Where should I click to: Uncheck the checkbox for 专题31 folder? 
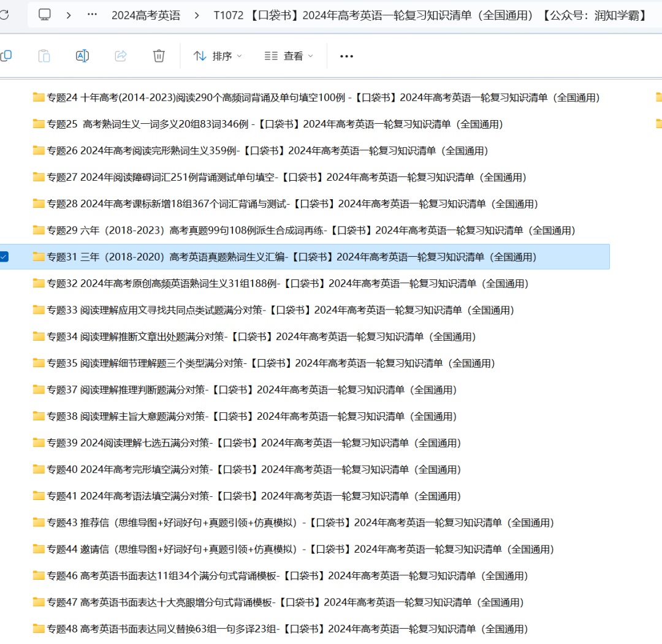[4, 257]
